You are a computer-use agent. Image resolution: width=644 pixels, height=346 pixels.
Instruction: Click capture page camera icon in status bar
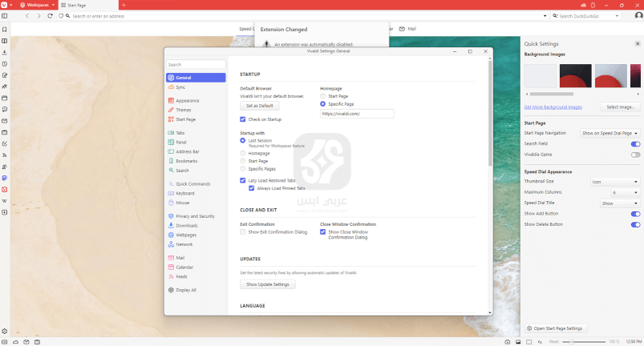pos(508,342)
